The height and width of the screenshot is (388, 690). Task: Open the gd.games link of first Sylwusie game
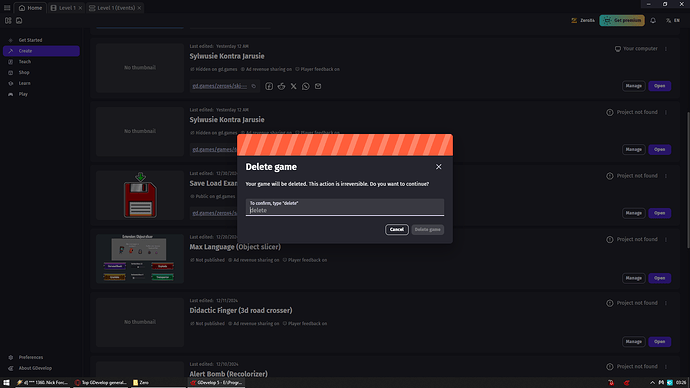(220, 86)
